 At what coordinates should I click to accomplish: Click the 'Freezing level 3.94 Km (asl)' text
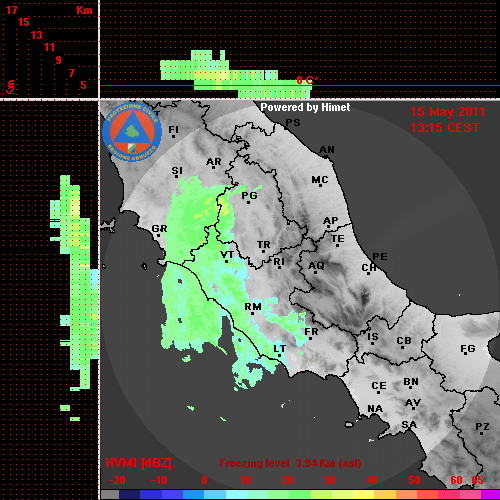point(290,463)
